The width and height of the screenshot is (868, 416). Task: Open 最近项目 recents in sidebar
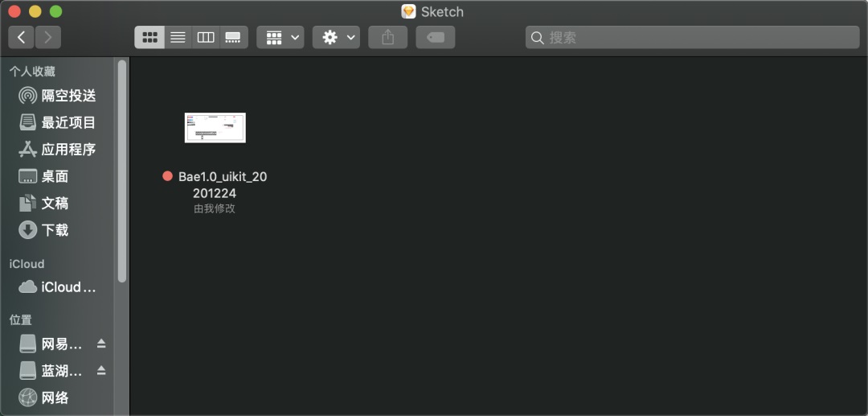[58, 122]
